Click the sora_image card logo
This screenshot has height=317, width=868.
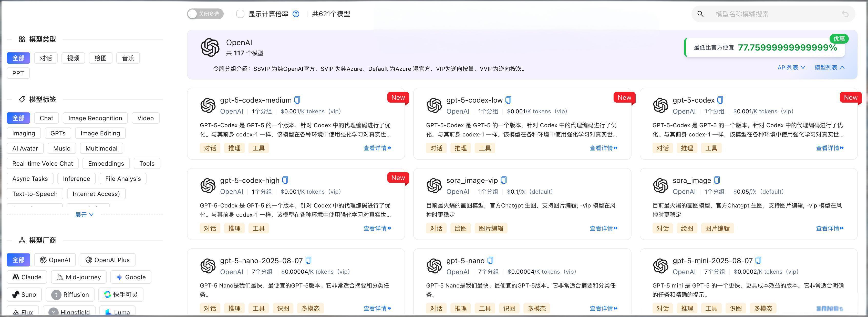point(660,185)
